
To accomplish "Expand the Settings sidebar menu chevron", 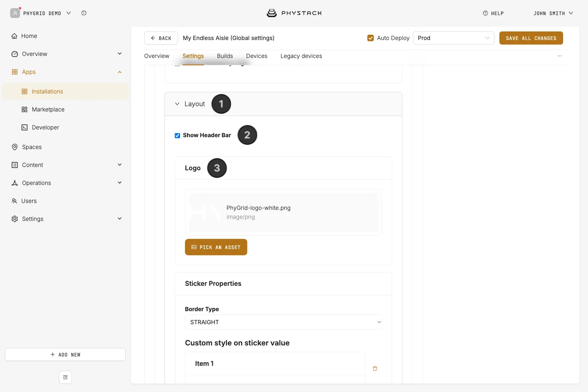I will [120, 218].
